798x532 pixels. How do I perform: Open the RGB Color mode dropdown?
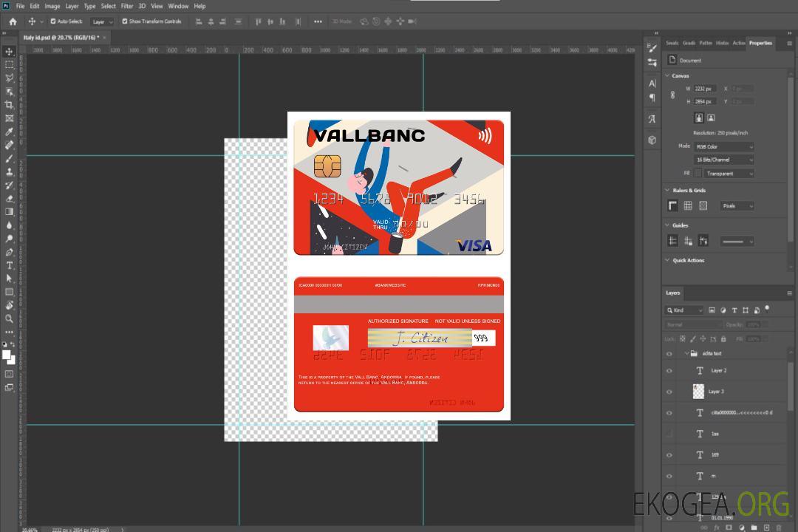pyautogui.click(x=724, y=147)
